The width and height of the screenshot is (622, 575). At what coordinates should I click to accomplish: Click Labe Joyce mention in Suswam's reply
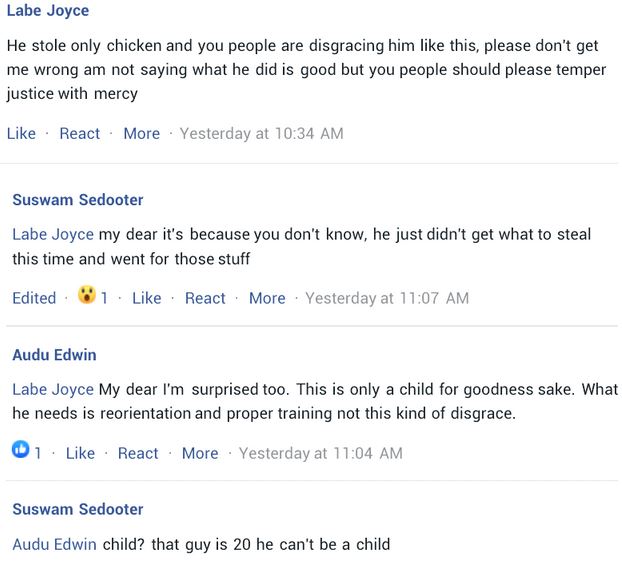53,234
